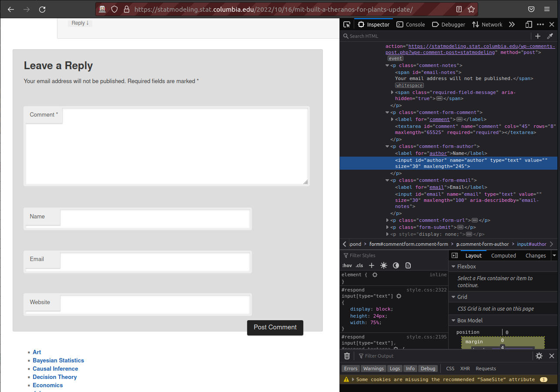Toggle dark color scheme simulation moon icon
560x392 pixels.
pyautogui.click(x=396, y=265)
